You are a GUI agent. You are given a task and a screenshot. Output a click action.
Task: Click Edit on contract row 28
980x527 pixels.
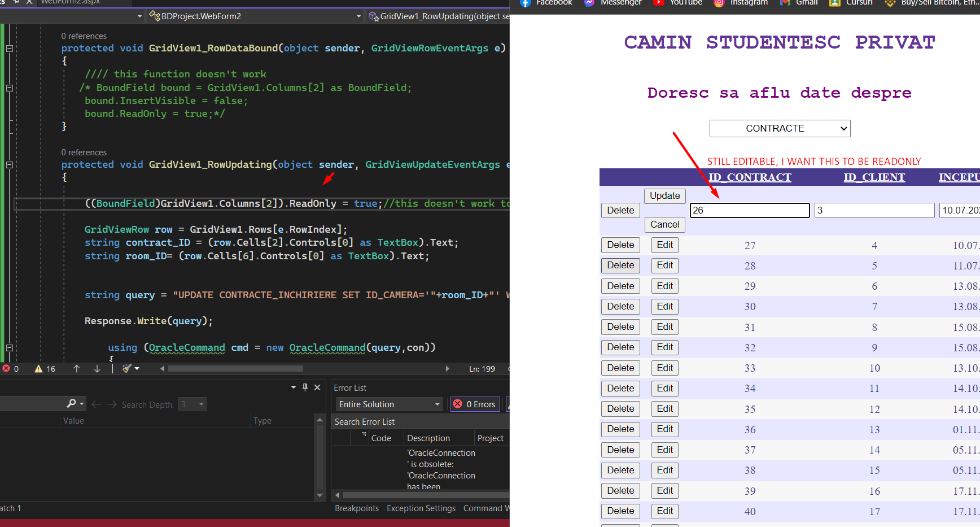point(664,265)
